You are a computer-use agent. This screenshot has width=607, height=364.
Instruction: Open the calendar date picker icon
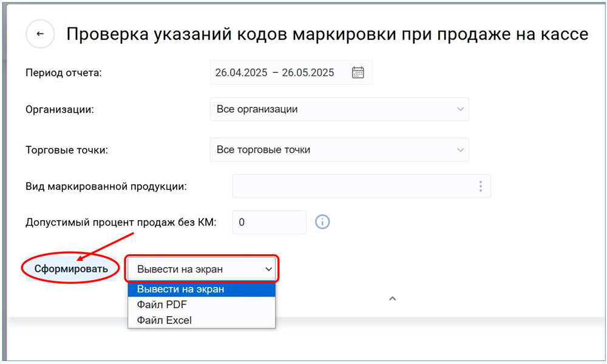(x=358, y=72)
